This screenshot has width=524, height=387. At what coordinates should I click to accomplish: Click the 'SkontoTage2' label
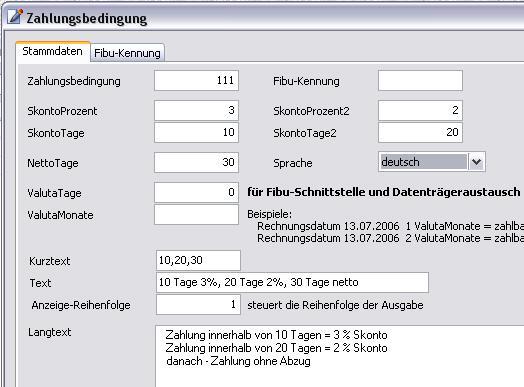click(305, 133)
